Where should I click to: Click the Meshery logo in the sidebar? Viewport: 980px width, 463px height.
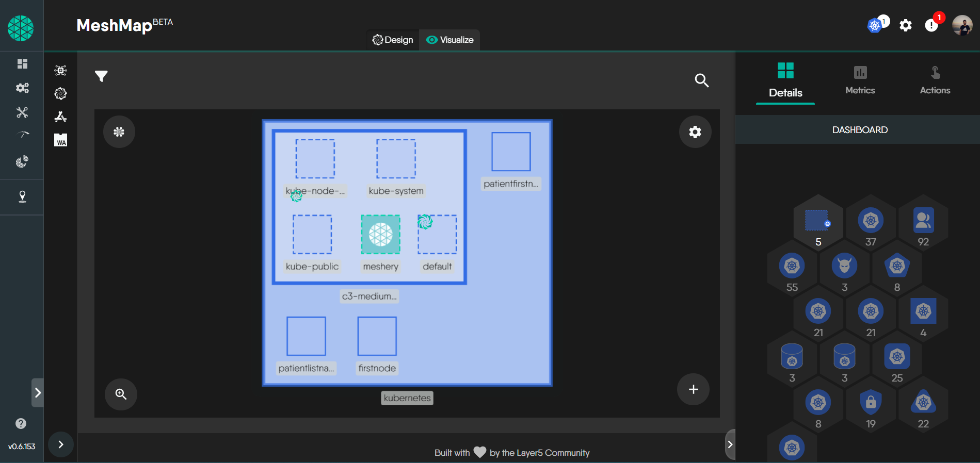click(x=21, y=28)
